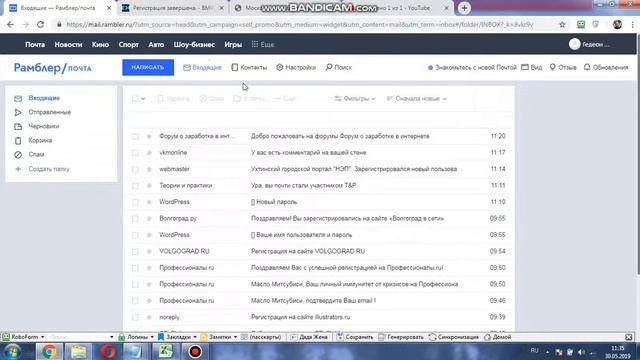This screenshot has height=360, width=640.
Task: Star the VOLGOGRAD.RU message
Action: tap(149, 251)
